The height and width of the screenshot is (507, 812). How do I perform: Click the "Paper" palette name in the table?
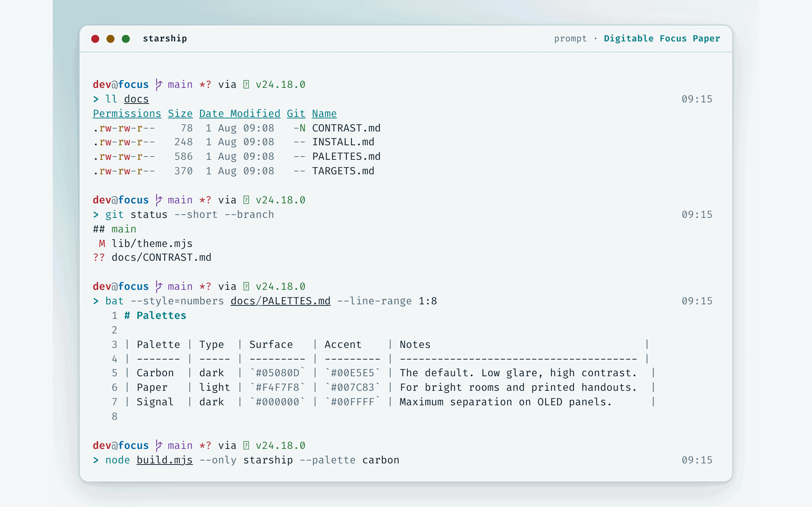coord(152,388)
